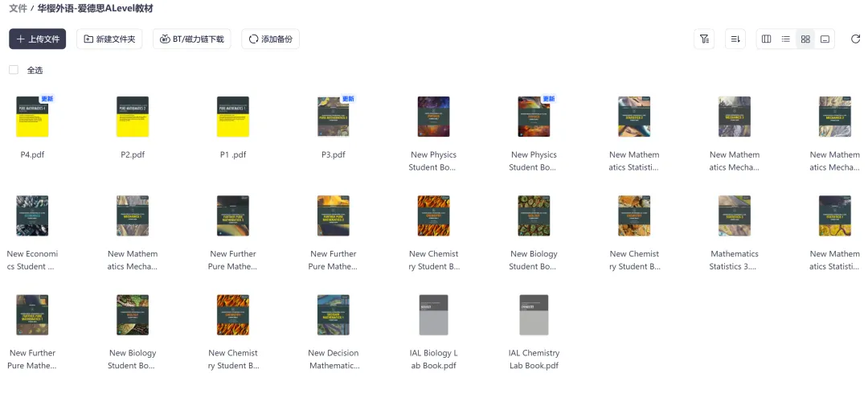Image resolution: width=868 pixels, height=394 pixels.
Task: Open the Mechanics 1 cover thumbnail
Action: click(133, 215)
